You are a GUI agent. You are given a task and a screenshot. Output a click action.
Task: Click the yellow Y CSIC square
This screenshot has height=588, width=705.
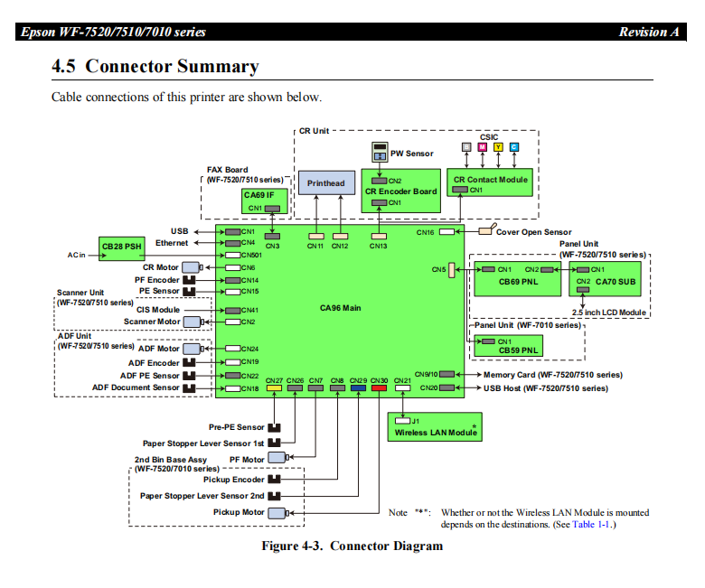pos(498,147)
